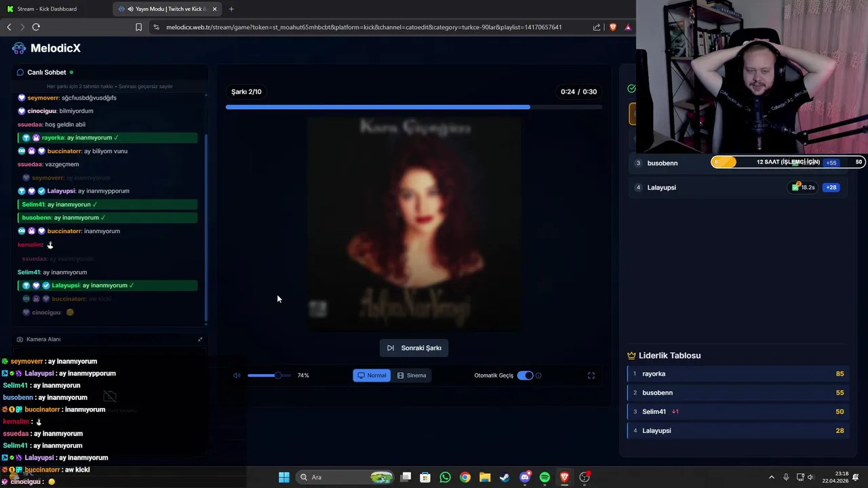Switch to Sinema view mode
This screenshot has width=868, height=488.
tap(412, 375)
